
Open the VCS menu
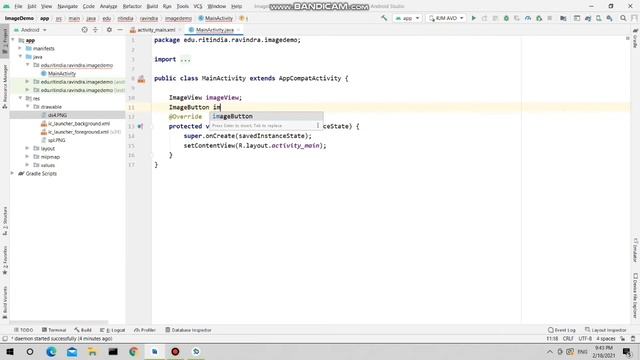point(198,6)
